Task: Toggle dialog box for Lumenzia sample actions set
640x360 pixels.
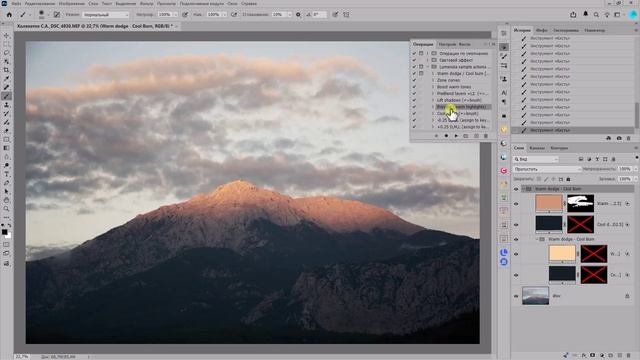Action: click(421, 67)
